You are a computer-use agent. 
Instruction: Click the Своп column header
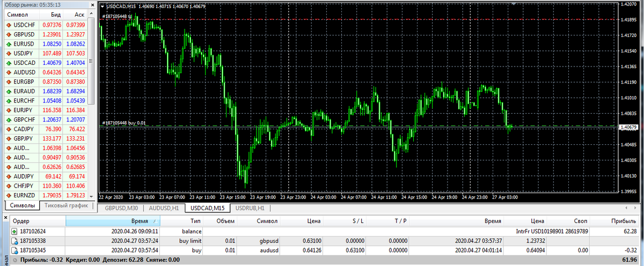click(568, 221)
